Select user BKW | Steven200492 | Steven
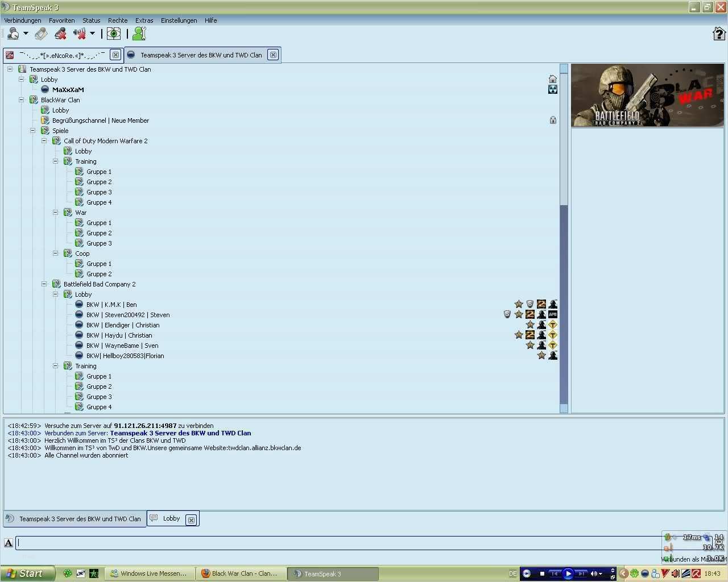Screen dimensions: 728x582 128,315
